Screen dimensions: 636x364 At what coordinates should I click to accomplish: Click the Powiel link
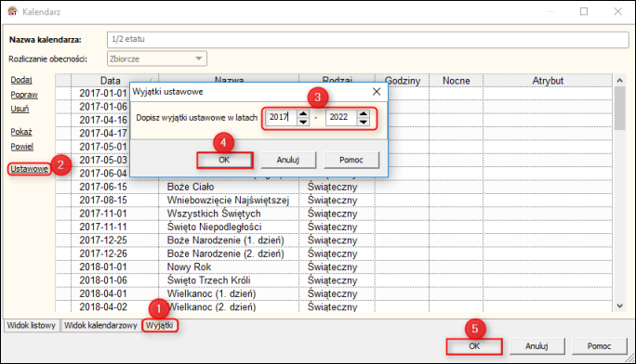[22, 147]
